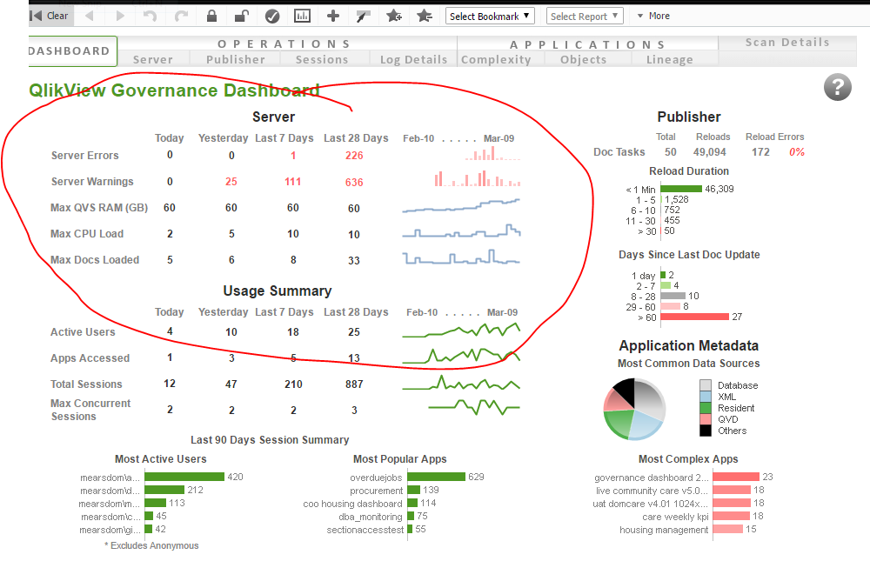Click the Reload Errors '172' value
The height and width of the screenshot is (588, 870).
click(x=760, y=152)
